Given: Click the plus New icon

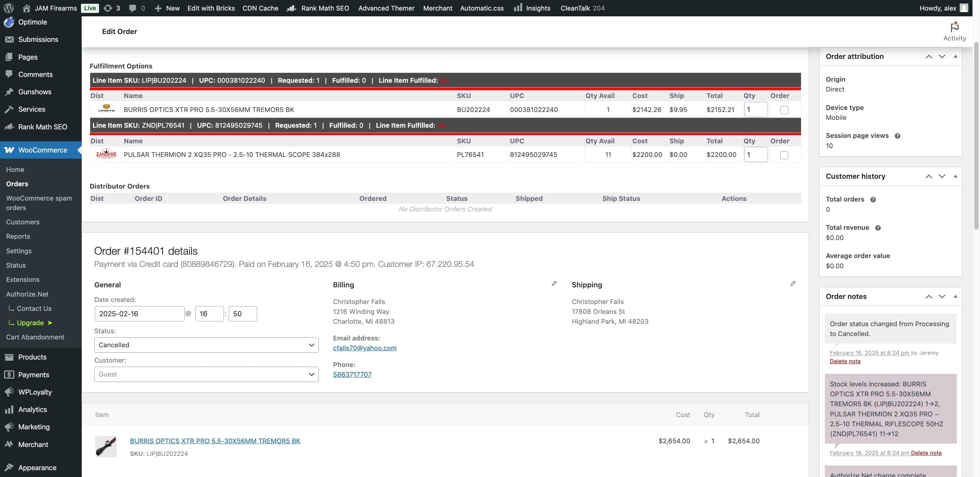Looking at the screenshot, I should [158, 8].
